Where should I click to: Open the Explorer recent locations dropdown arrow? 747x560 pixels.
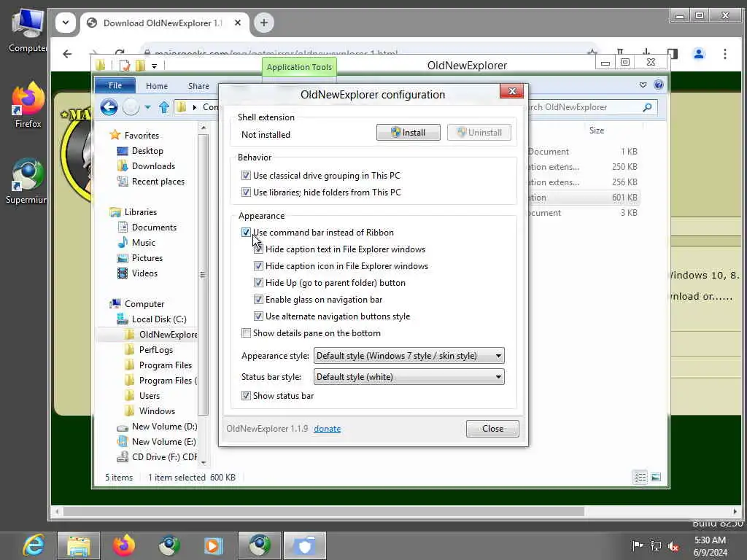click(147, 107)
